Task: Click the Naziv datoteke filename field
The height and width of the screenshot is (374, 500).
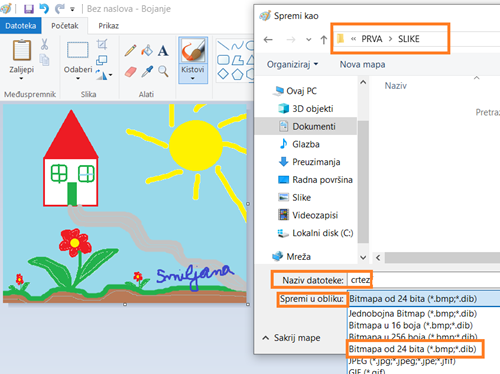Action: click(x=423, y=280)
